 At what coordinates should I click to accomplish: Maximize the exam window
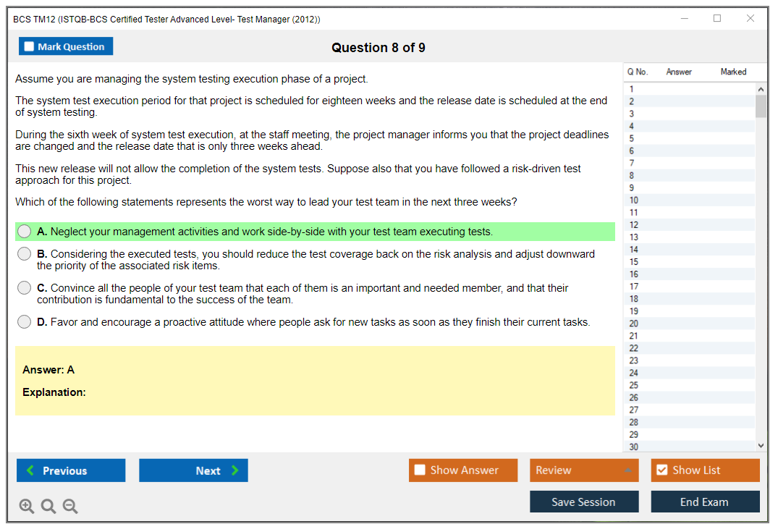[x=717, y=19]
